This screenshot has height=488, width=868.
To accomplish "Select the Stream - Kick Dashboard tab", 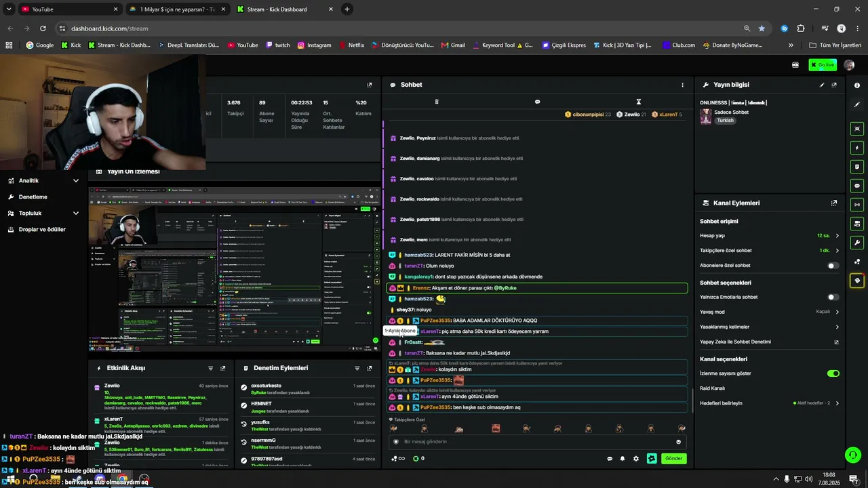I will point(284,9).
